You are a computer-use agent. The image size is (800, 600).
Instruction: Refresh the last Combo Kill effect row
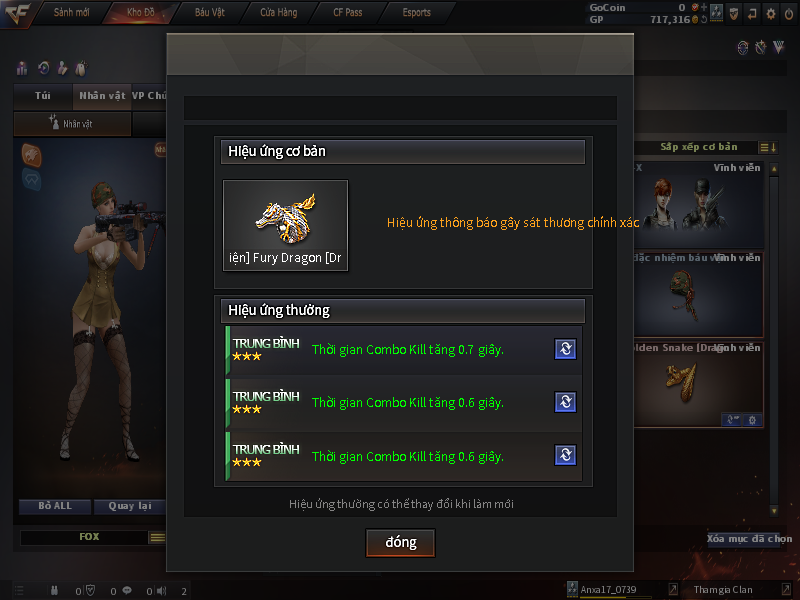(x=565, y=455)
